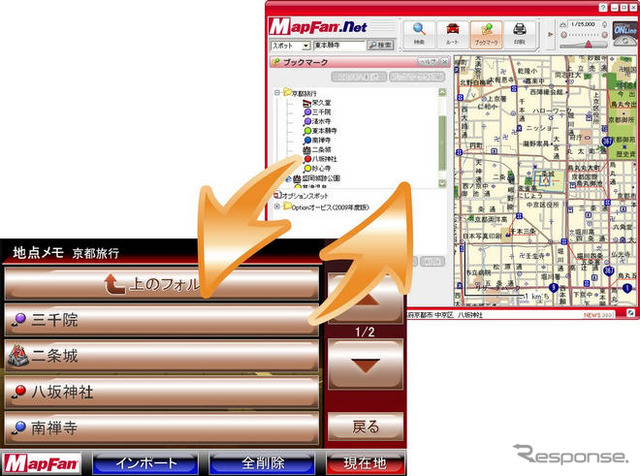Click the 全削除 delete all button
This screenshot has height=476, width=640.
pos(262,463)
